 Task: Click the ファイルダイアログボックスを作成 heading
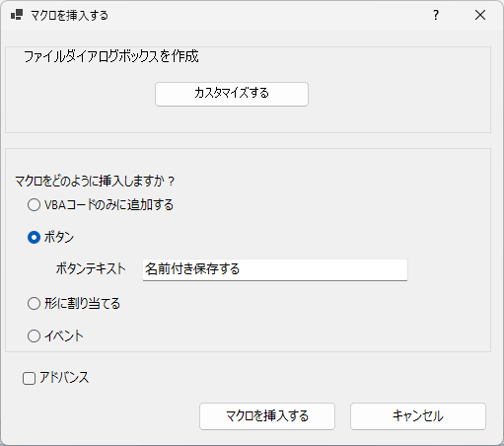point(111,56)
